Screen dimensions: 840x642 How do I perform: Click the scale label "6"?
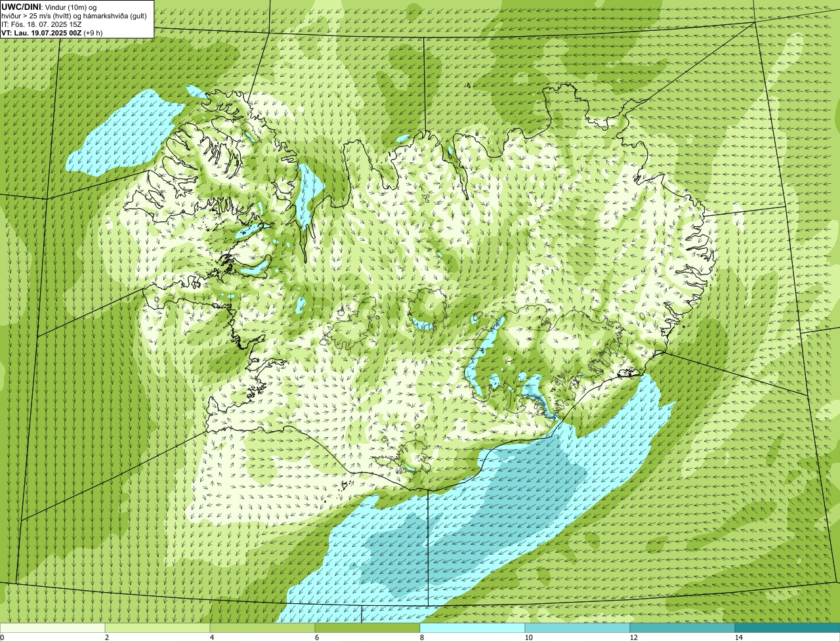[x=316, y=637]
